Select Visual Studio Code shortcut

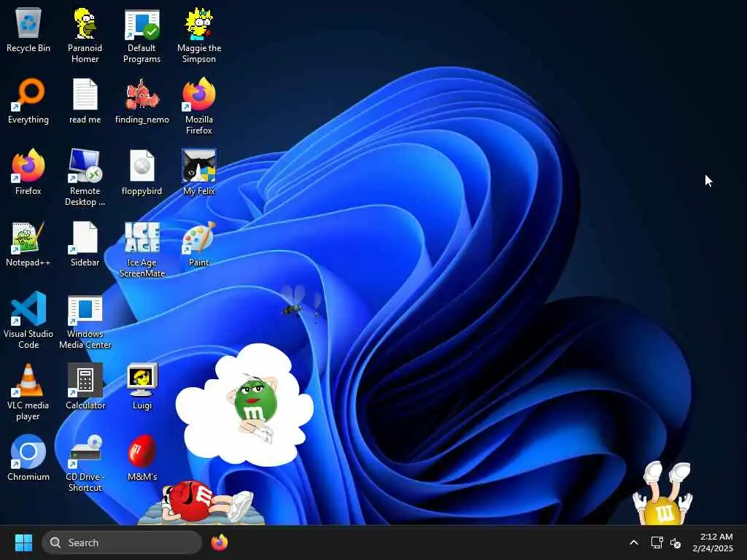(28, 322)
